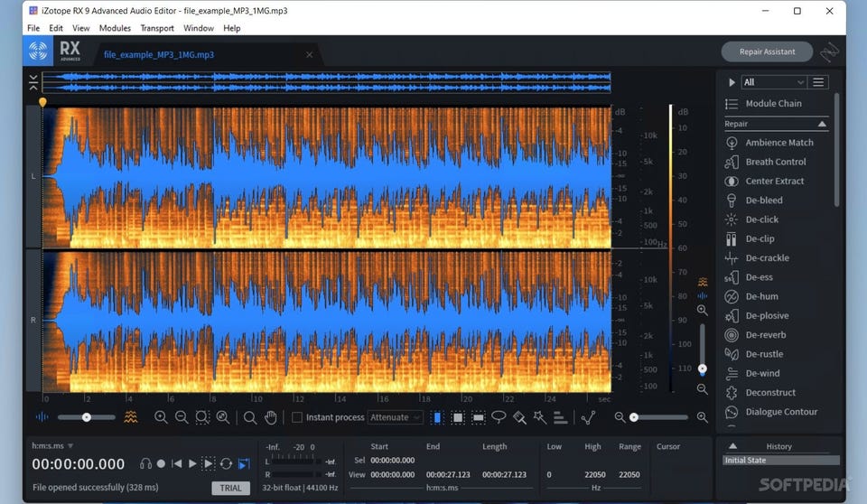Image resolution: width=867 pixels, height=504 pixels.
Task: Enable the Instant process checkbox
Action: (x=297, y=417)
